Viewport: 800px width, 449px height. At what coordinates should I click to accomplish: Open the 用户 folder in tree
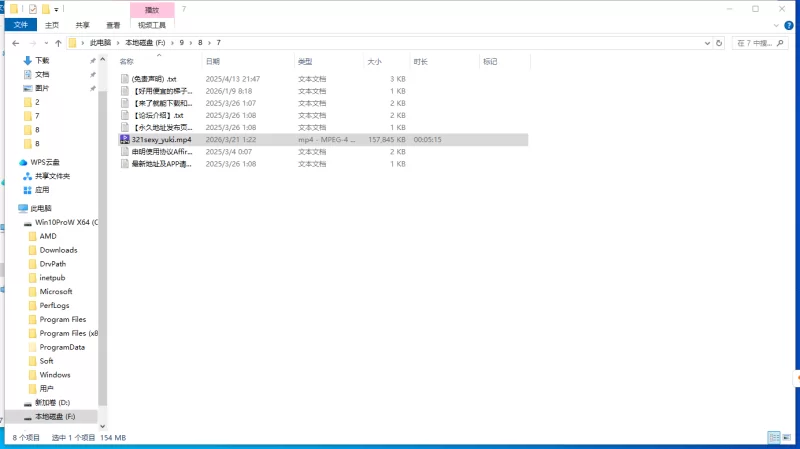pyautogui.click(x=46, y=389)
